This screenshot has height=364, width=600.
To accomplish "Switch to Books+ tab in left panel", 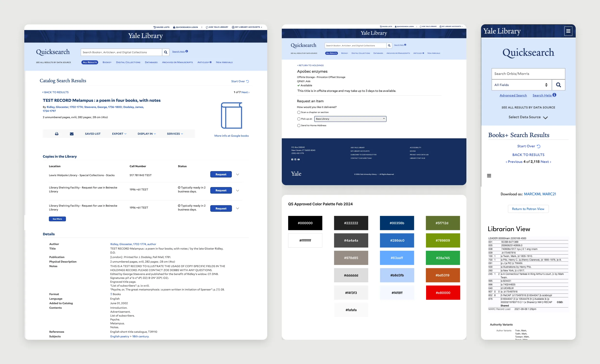I will point(107,62).
